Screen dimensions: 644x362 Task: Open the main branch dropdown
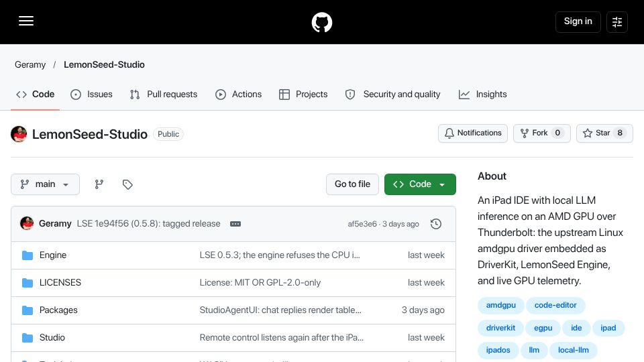click(45, 184)
